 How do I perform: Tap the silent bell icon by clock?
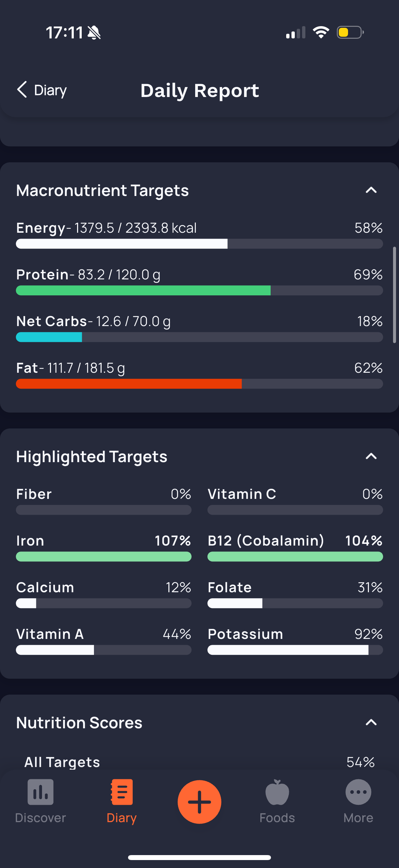point(94,33)
